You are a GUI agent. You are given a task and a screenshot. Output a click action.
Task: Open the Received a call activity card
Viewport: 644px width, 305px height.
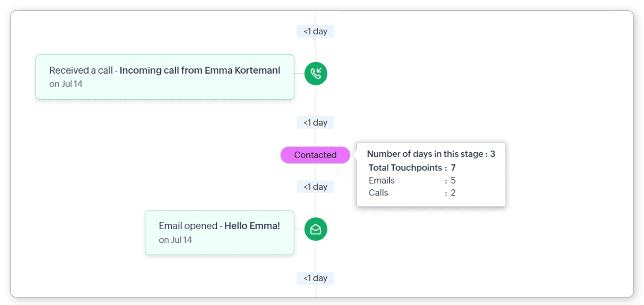pos(165,77)
